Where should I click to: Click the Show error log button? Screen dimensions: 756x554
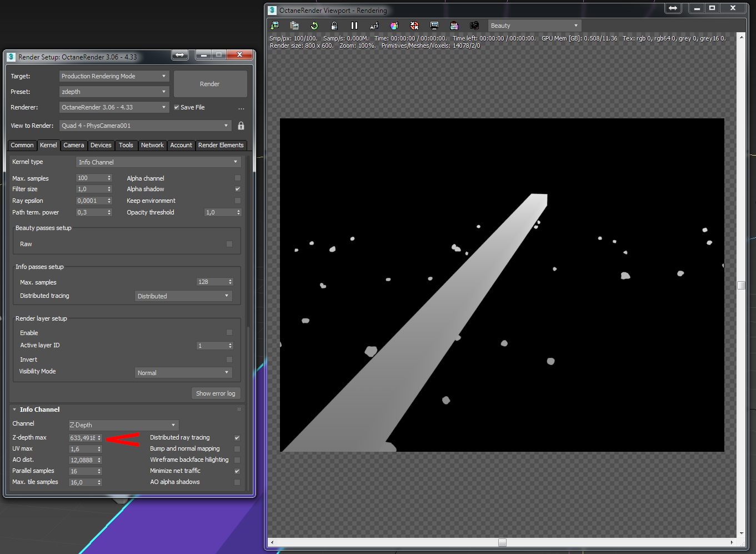click(216, 393)
